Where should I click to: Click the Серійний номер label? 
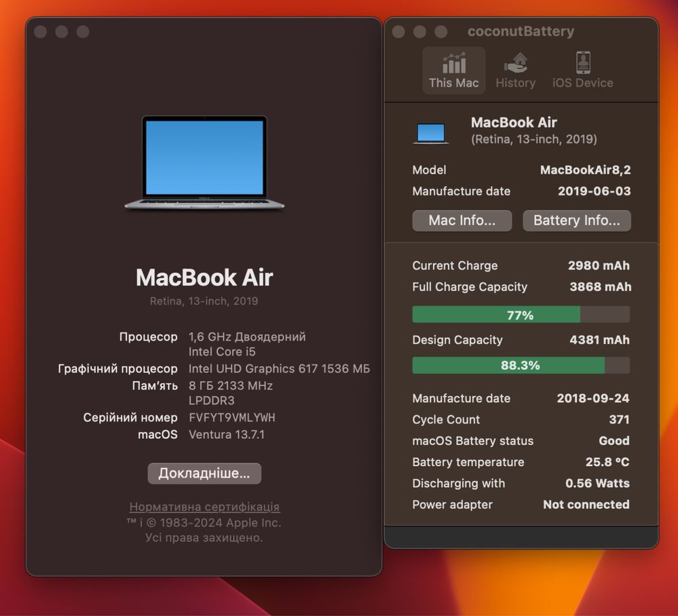130,418
